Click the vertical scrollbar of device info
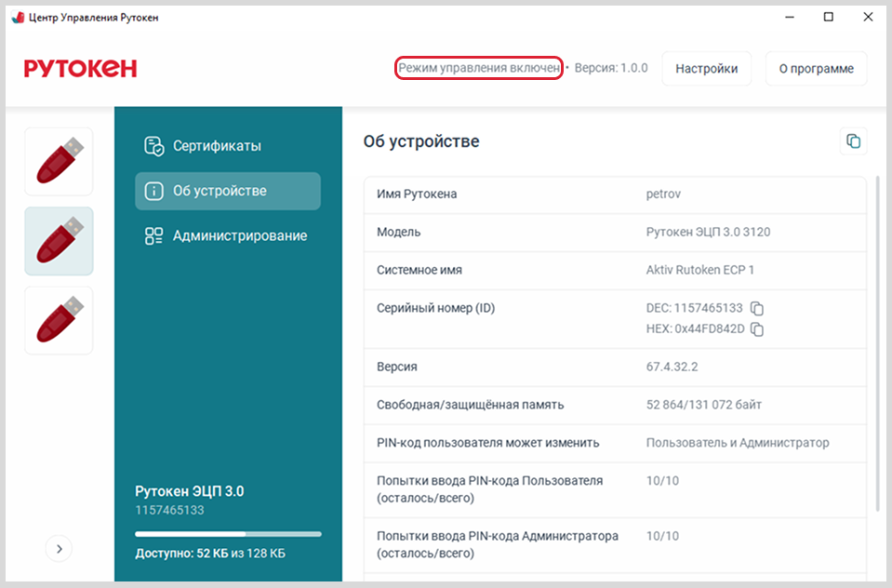 [x=878, y=344]
